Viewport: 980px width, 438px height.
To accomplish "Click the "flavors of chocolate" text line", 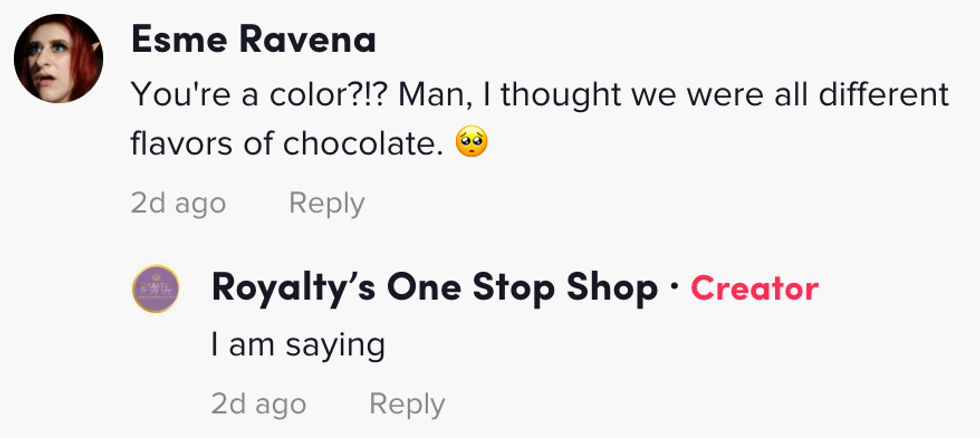I will [286, 145].
